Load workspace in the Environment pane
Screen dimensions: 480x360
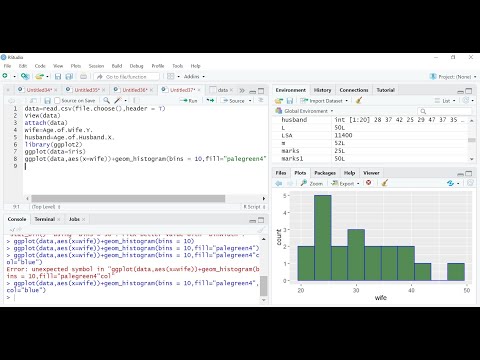pyautogui.click(x=279, y=100)
